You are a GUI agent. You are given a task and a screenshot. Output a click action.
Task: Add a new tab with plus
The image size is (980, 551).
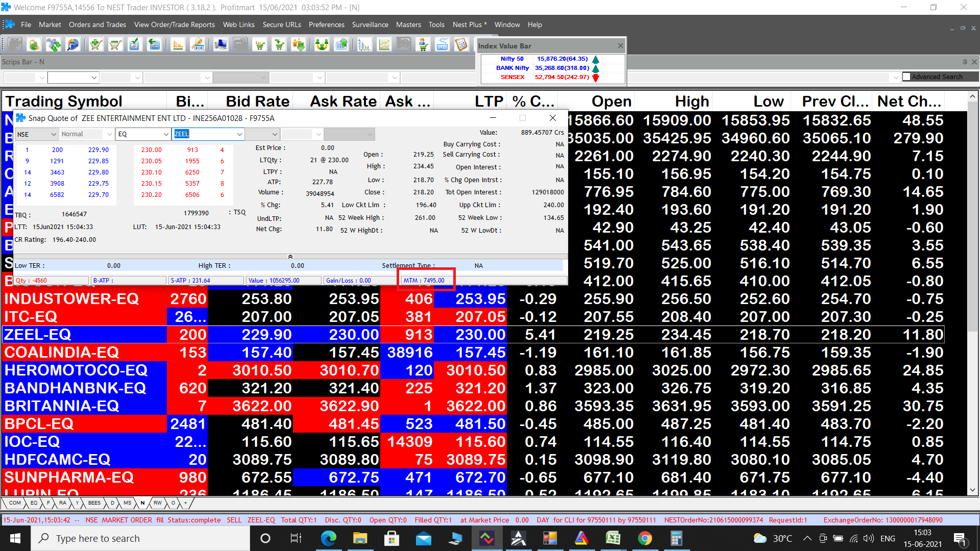[185, 503]
